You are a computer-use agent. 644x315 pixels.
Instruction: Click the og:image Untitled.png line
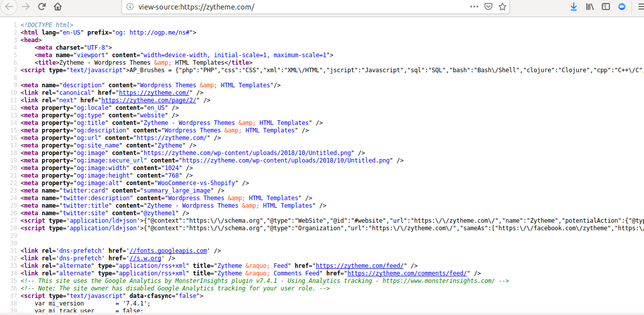(x=193, y=153)
